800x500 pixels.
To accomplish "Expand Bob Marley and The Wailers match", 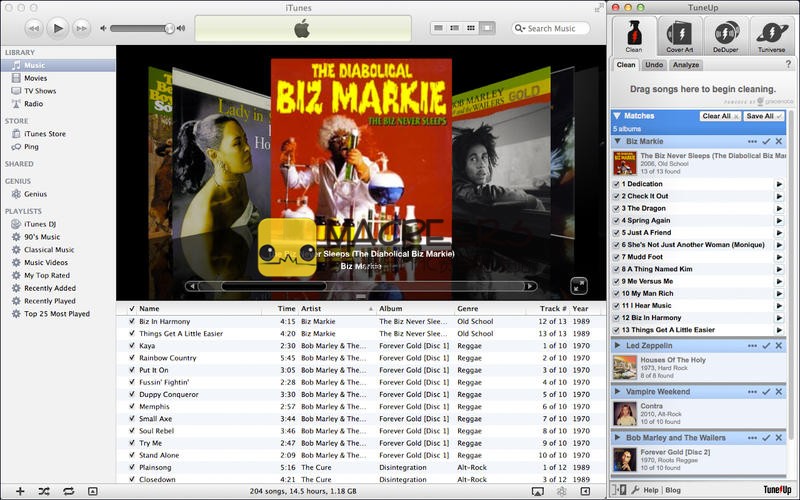I will click(617, 438).
